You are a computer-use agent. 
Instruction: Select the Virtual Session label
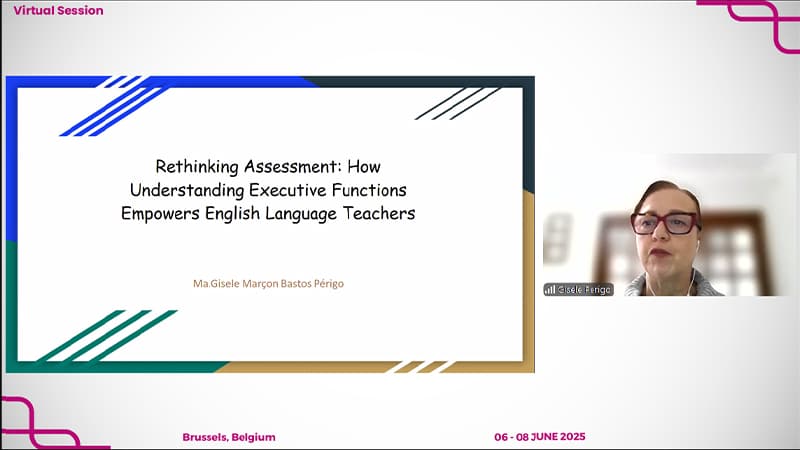tap(58, 11)
